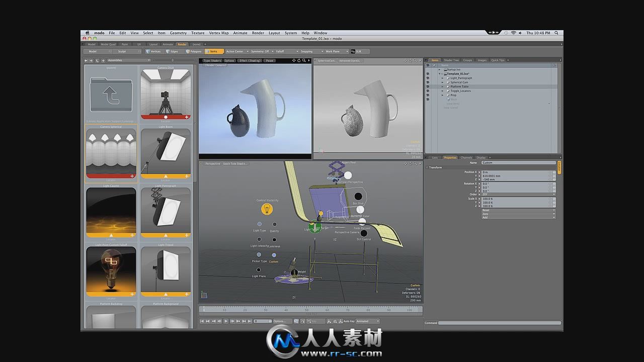The image size is (644, 362).
Task: Click the Apple menu icon
Action: click(x=87, y=33)
